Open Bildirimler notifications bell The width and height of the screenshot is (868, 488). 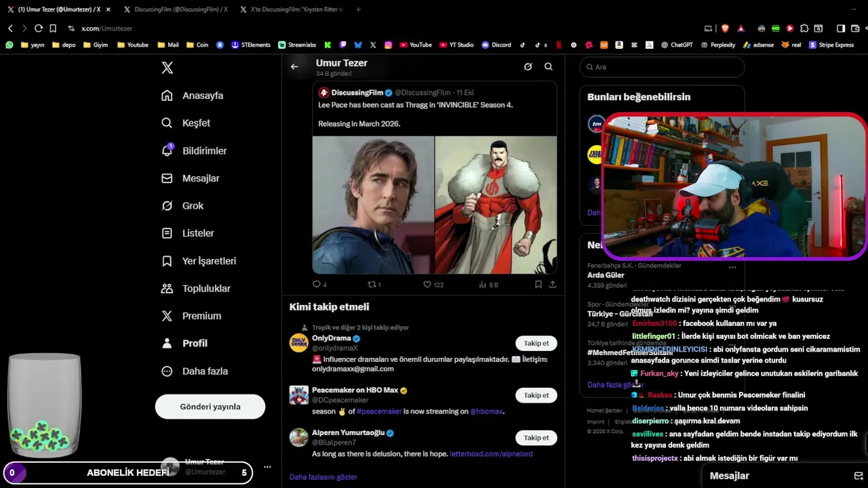point(194,150)
